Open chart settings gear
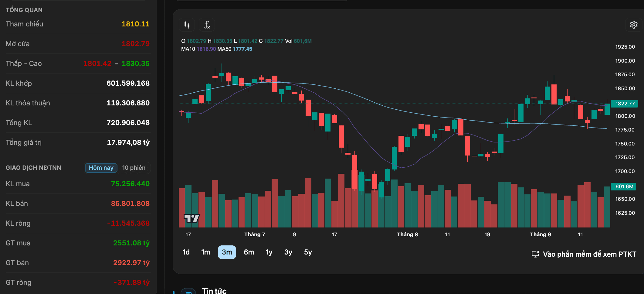644x294 pixels. 634,25
